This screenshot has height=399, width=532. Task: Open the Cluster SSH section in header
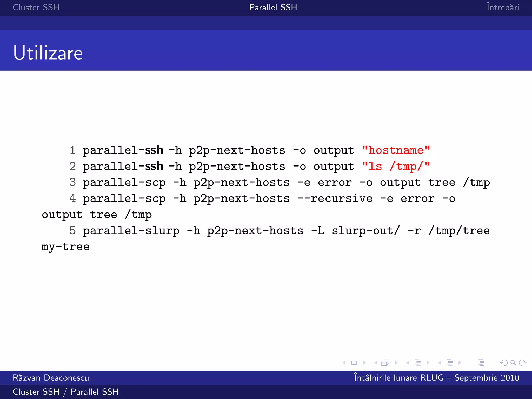click(x=36, y=7)
